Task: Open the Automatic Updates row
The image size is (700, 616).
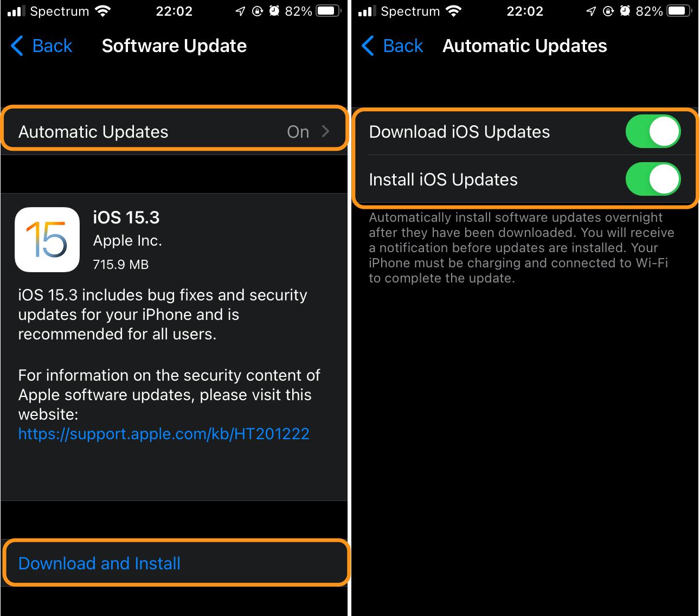Action: click(x=174, y=131)
